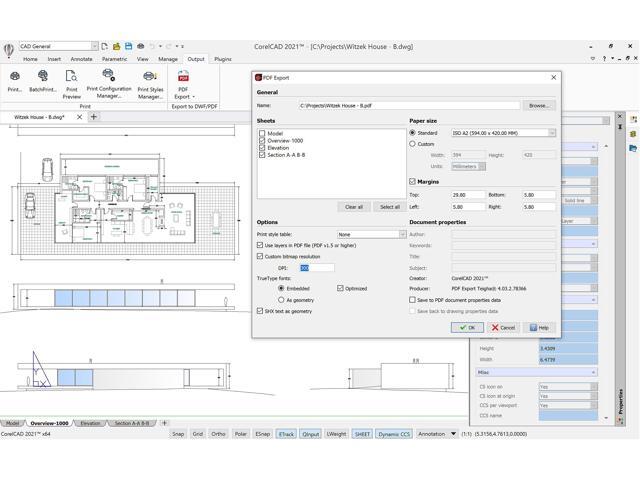Click the ribbon Help question mark icon

(604, 59)
